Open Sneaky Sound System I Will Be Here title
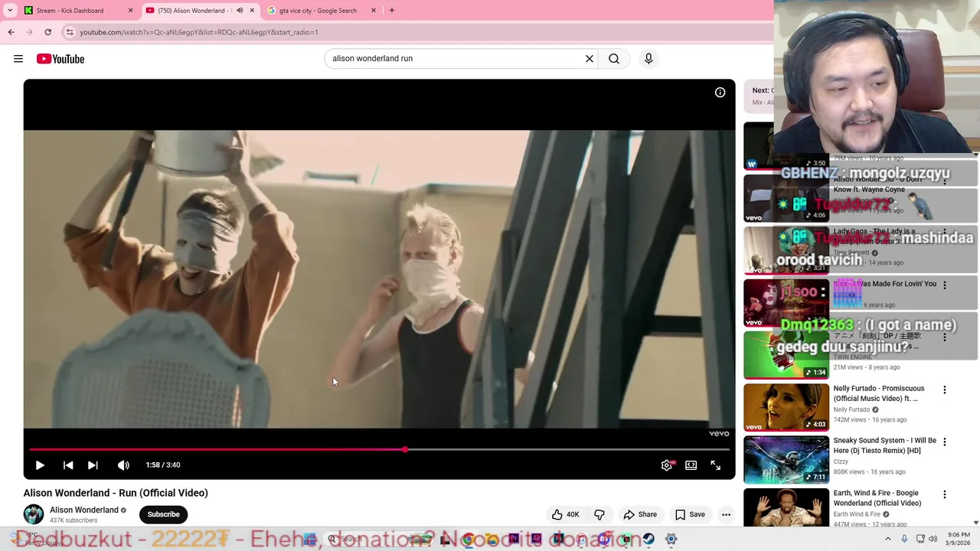 pyautogui.click(x=885, y=445)
